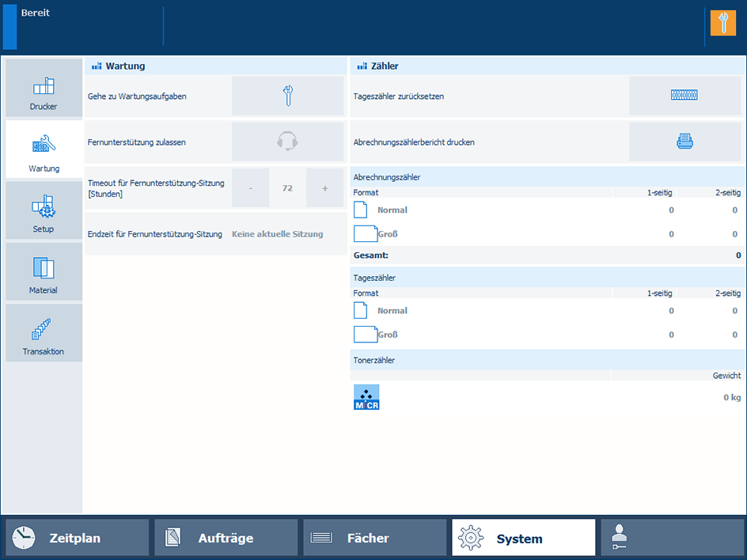This screenshot has width=747, height=560.
Task: Click Normal page icon under Abrechnungszähler
Action: pos(361,210)
